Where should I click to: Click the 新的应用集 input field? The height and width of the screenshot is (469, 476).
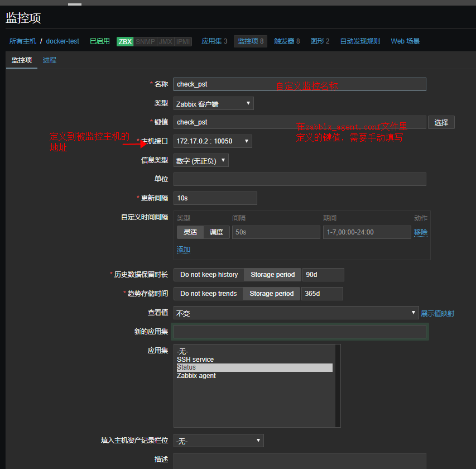tap(300, 332)
